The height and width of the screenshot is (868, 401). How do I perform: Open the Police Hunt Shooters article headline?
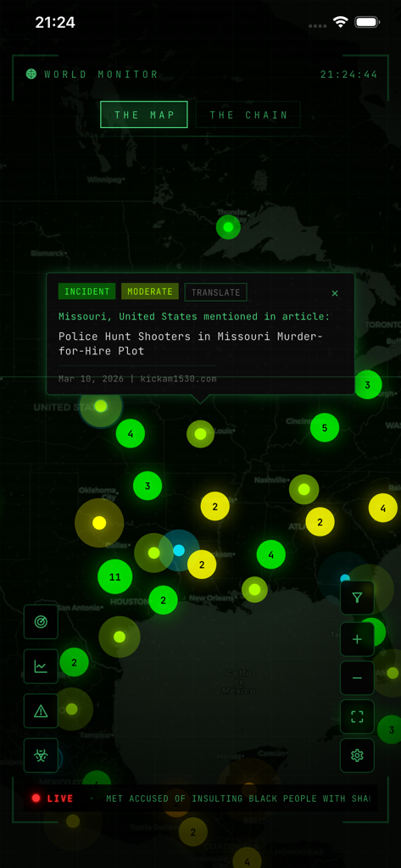pyautogui.click(x=191, y=343)
